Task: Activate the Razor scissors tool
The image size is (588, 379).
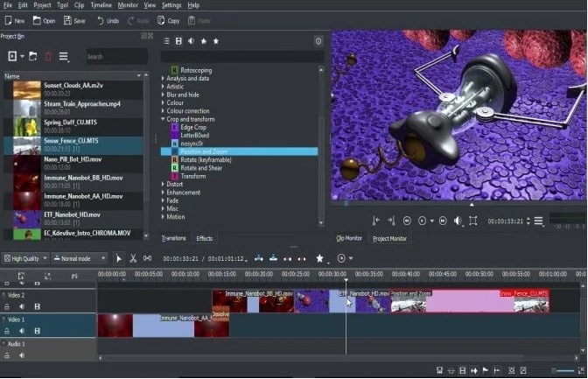Action: click(x=133, y=258)
